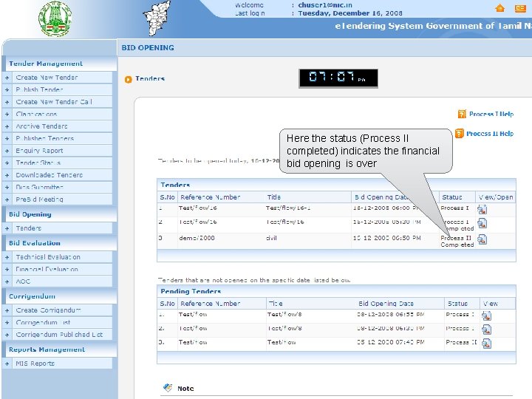
Task: View pending tender with Process II status
Action: click(x=486, y=344)
